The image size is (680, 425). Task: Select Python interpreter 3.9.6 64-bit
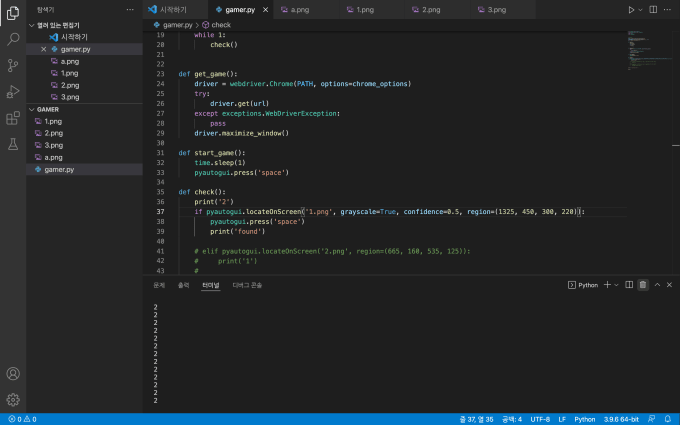(x=621, y=419)
